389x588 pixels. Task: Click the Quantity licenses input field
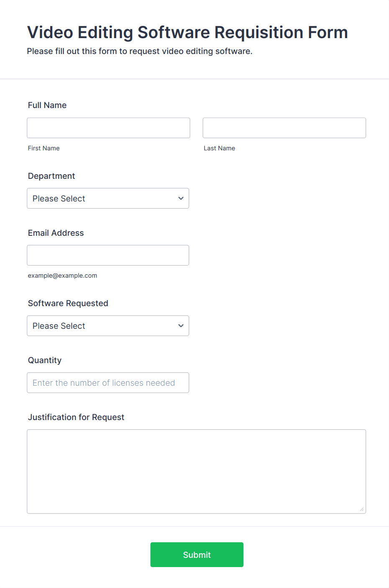[108, 383]
